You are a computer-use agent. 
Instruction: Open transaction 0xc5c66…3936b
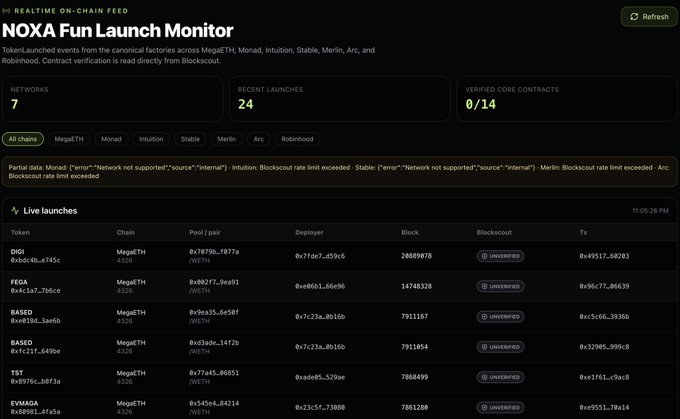(604, 317)
